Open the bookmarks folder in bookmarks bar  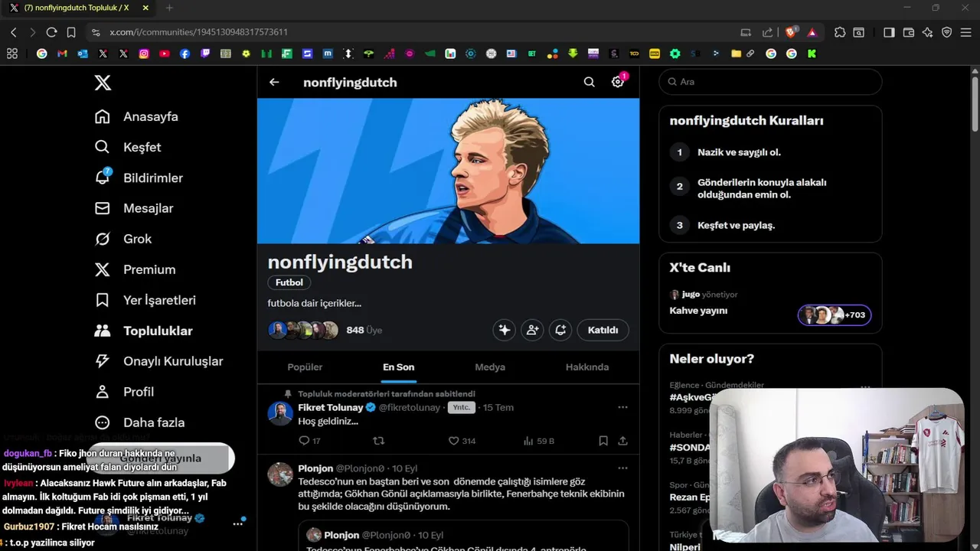tap(736, 54)
